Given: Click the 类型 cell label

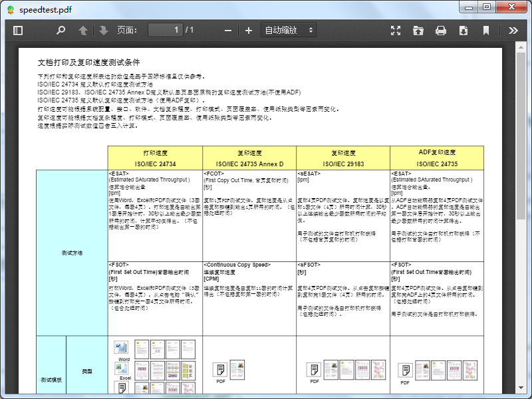Looking at the screenshot, I should click(87, 372).
